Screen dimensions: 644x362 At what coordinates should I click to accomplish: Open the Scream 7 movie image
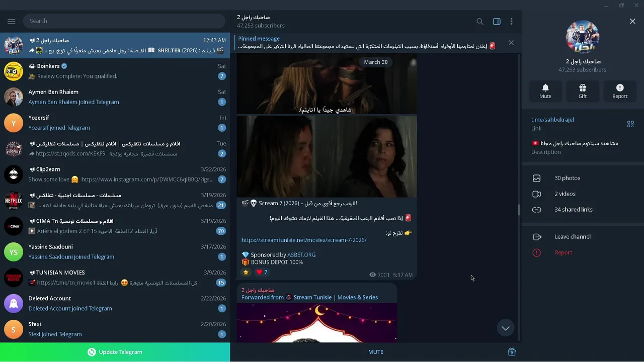(x=327, y=156)
